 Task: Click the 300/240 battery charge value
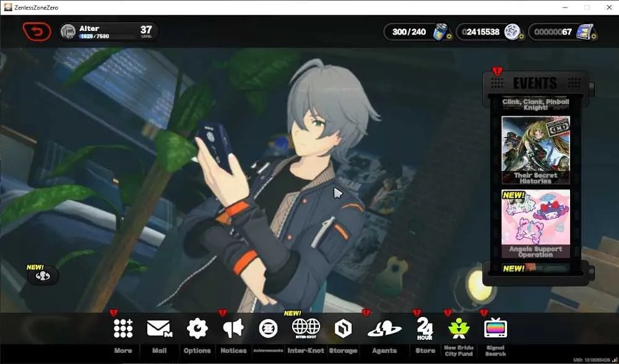click(x=409, y=32)
